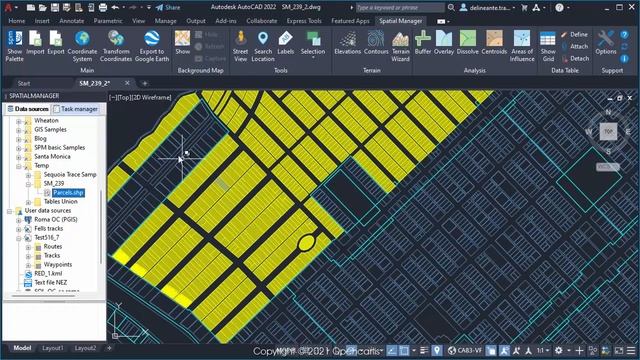The width and height of the screenshot is (640, 360).
Task: Open Street View tool
Action: 240,46
